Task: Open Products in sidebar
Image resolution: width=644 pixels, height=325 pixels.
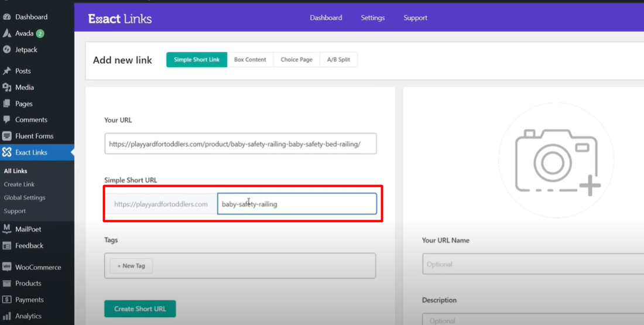Action: click(x=28, y=283)
